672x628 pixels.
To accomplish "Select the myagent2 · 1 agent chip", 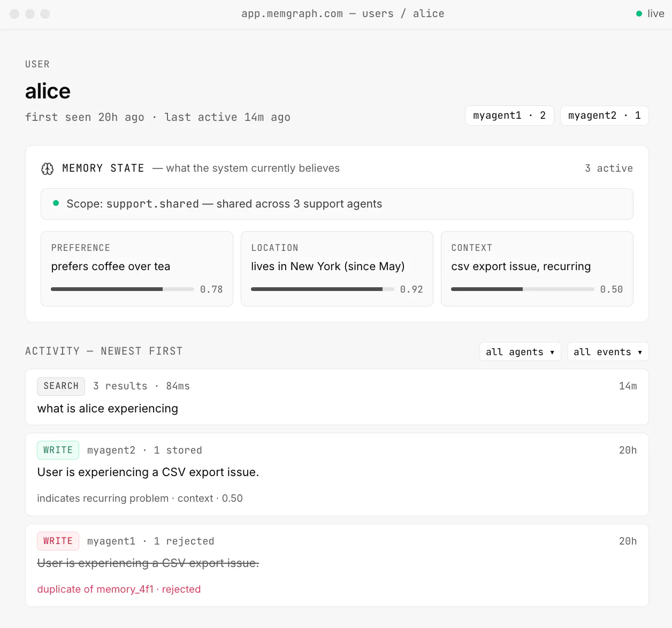I will (605, 116).
